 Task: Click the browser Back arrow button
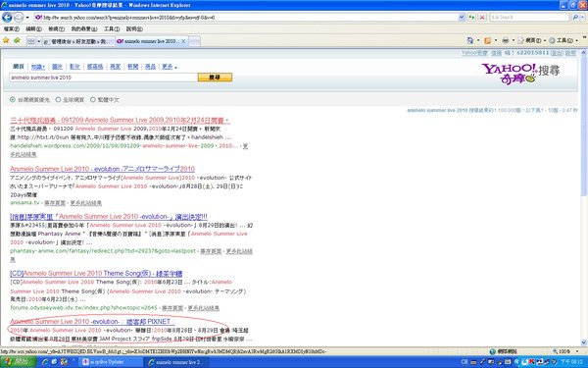(x=7, y=17)
